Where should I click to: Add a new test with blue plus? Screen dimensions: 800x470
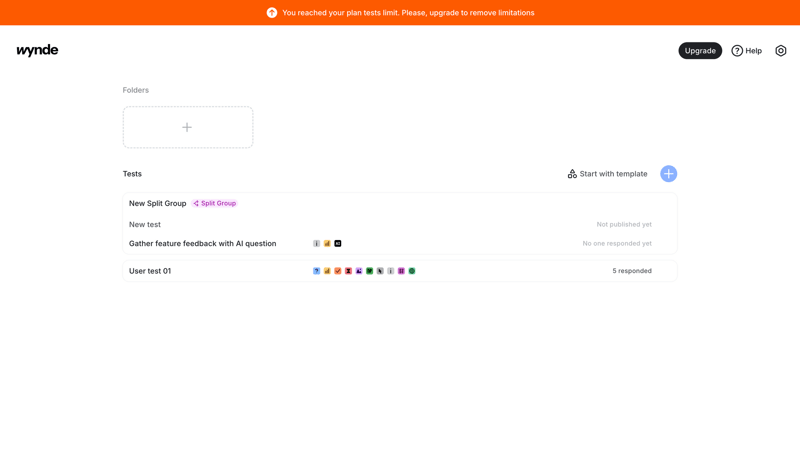point(668,174)
